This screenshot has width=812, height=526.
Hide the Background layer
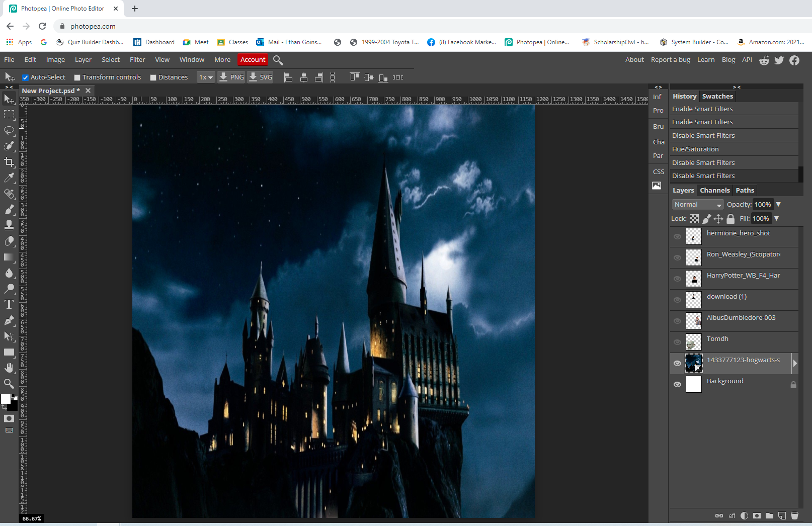(x=677, y=384)
